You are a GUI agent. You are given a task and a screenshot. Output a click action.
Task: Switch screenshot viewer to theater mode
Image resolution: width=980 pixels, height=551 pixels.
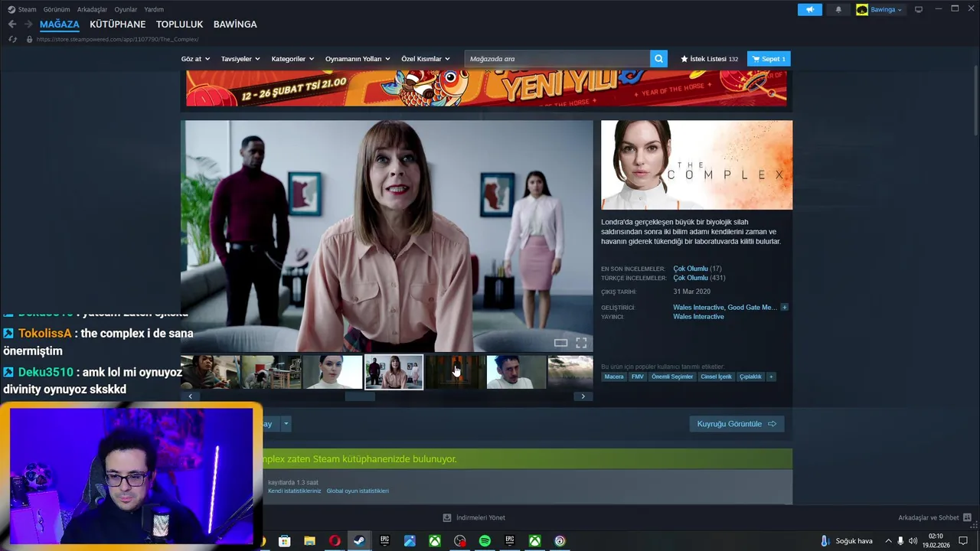pos(560,343)
